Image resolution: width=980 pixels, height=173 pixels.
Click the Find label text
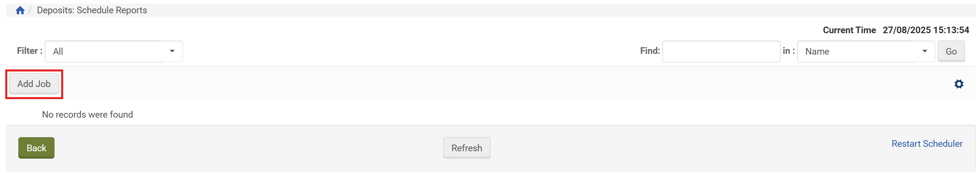click(650, 51)
